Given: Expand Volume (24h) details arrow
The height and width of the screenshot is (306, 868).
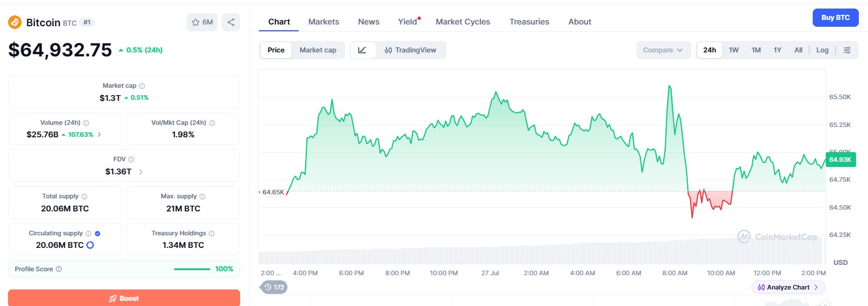Looking at the screenshot, I should (x=100, y=134).
